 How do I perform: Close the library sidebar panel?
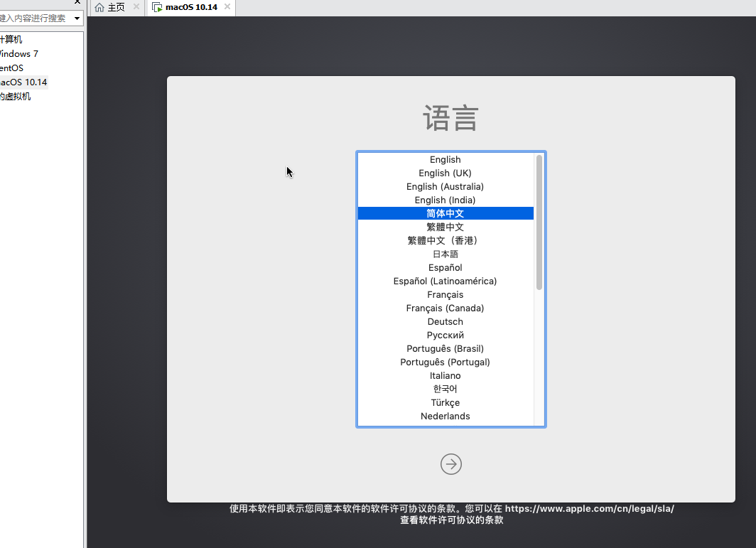click(77, 2)
